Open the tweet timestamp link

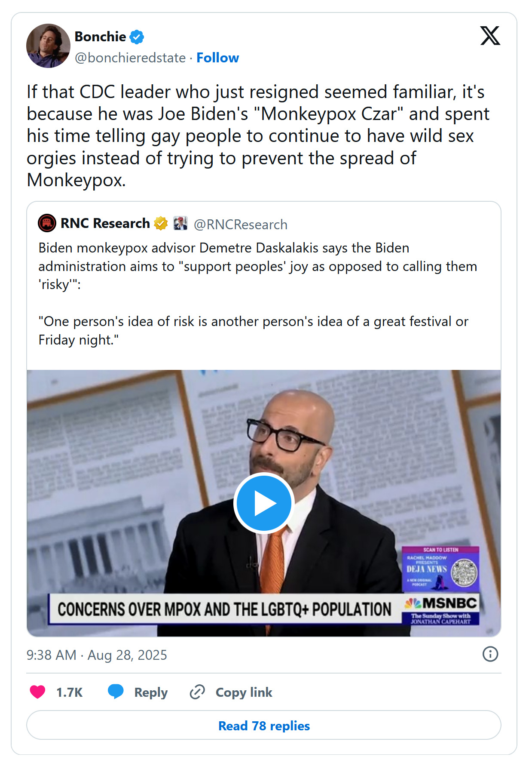[97, 655]
